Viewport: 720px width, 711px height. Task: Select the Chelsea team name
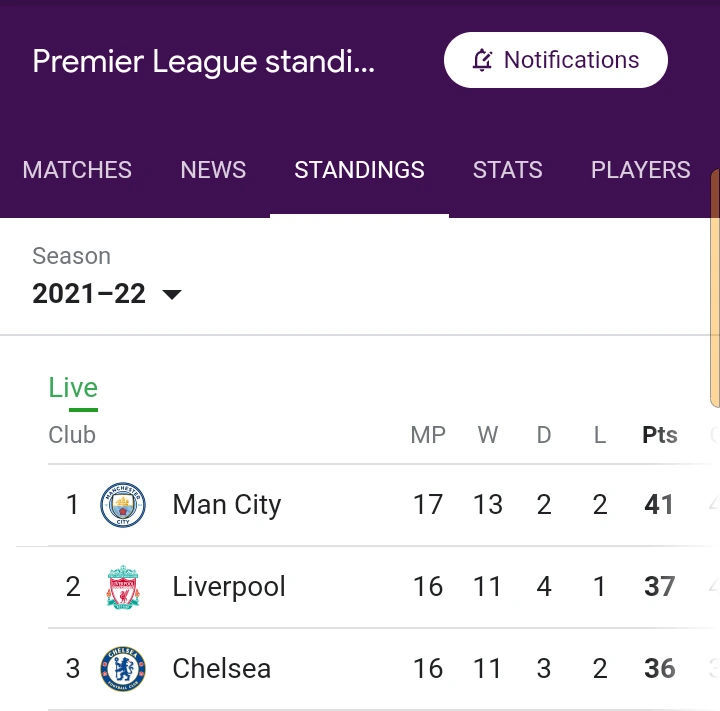pos(221,668)
